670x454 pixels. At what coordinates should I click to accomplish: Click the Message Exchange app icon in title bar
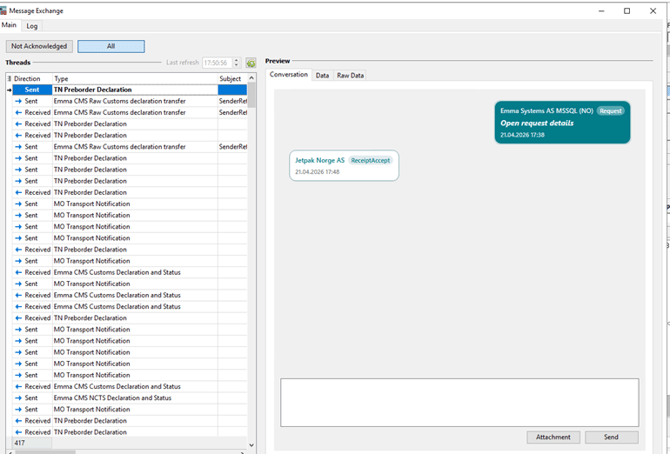click(x=7, y=9)
